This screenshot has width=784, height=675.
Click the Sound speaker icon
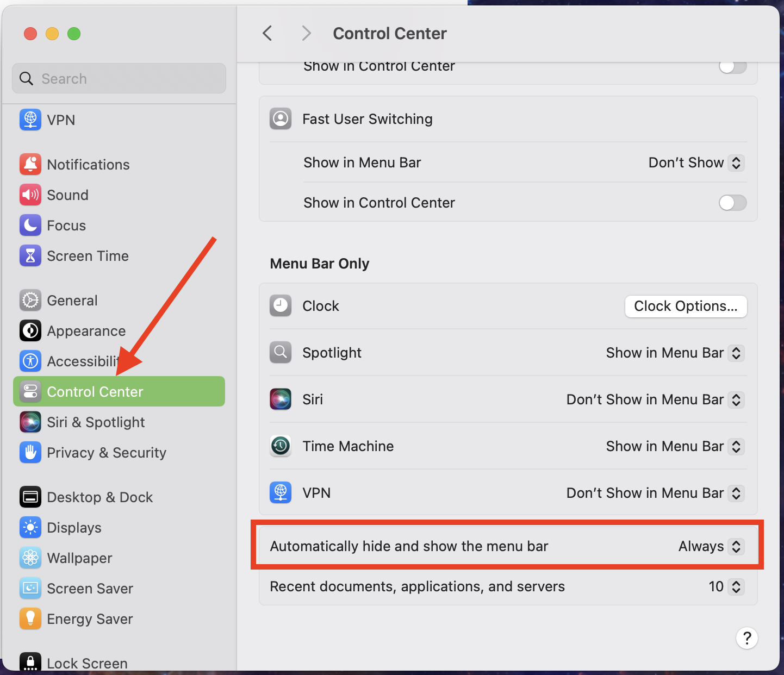click(30, 195)
